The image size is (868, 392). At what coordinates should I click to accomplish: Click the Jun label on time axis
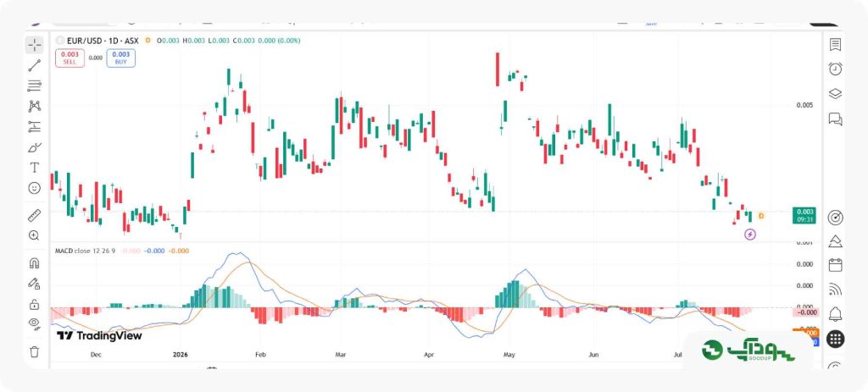(x=593, y=354)
